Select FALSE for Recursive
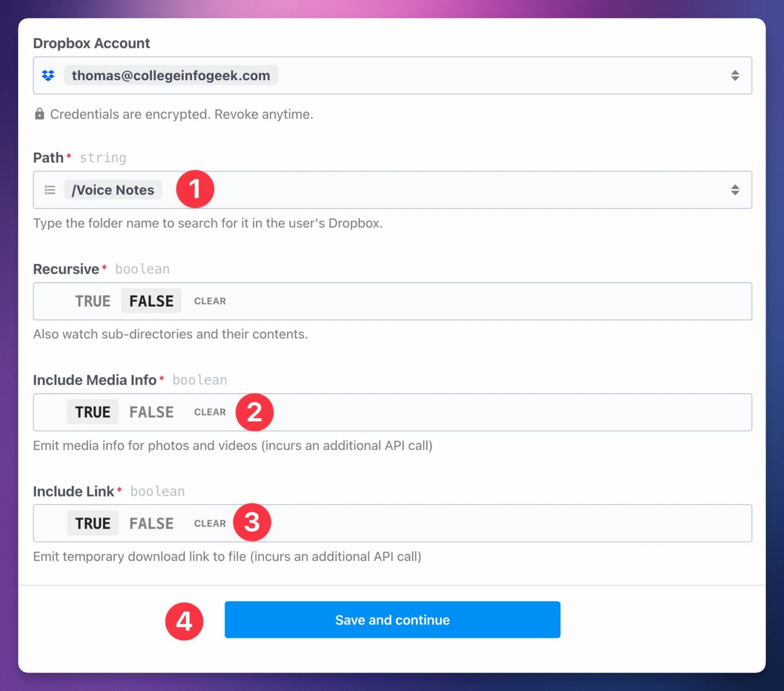Viewport: 784px width, 691px height. [x=151, y=301]
